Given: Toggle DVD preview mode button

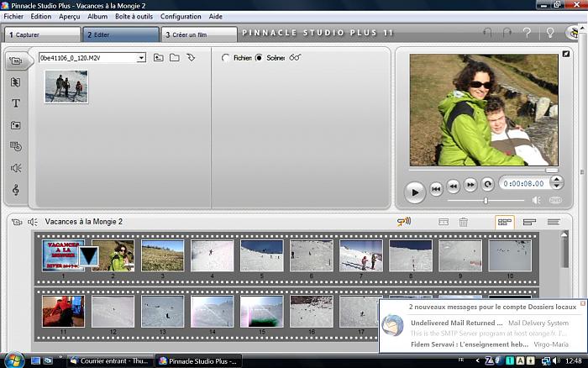Looking at the screenshot, I should click(x=555, y=200).
